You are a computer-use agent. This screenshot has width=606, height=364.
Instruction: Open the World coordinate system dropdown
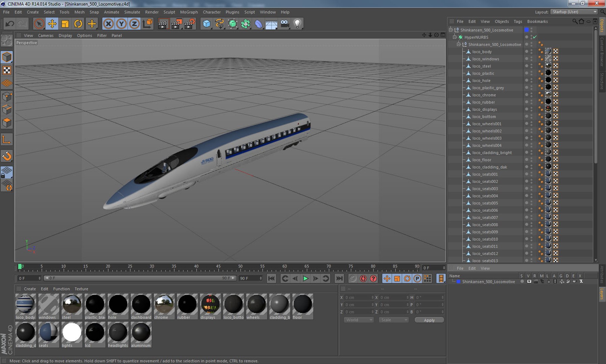(x=359, y=320)
